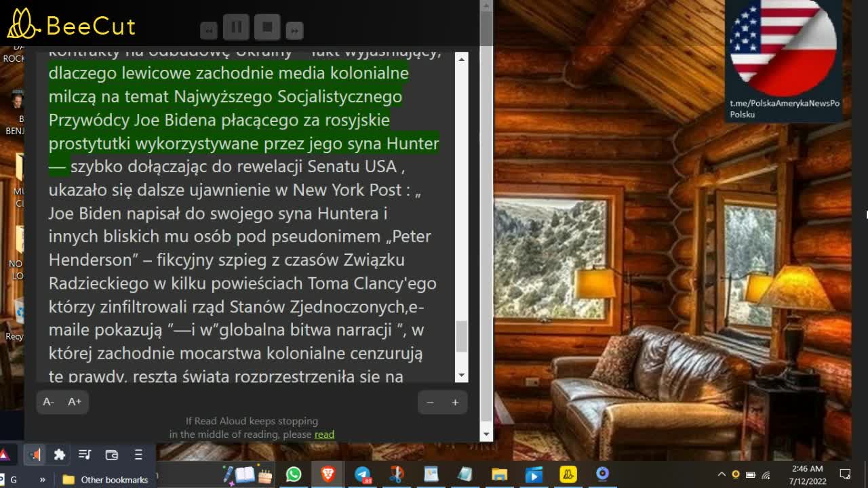Screen dimensions: 868x488
Task: Open the BeeCut app in taskbar
Action: pyautogui.click(x=568, y=474)
